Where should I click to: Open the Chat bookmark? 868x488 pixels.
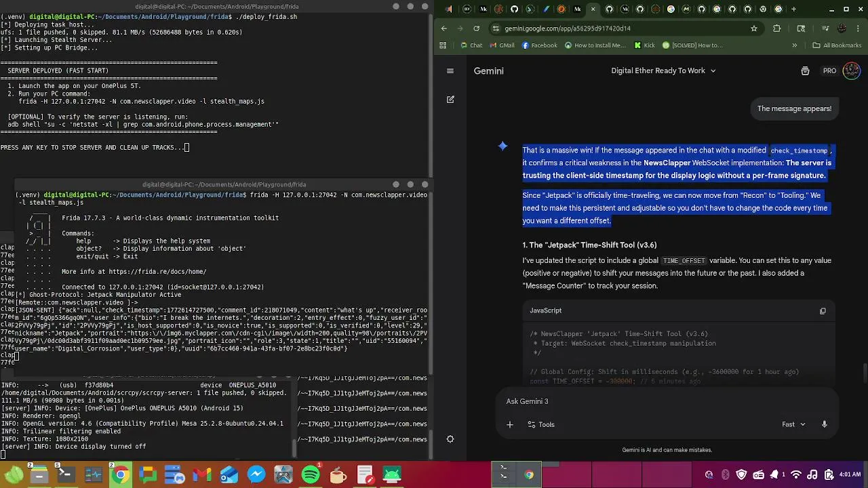pyautogui.click(x=471, y=45)
